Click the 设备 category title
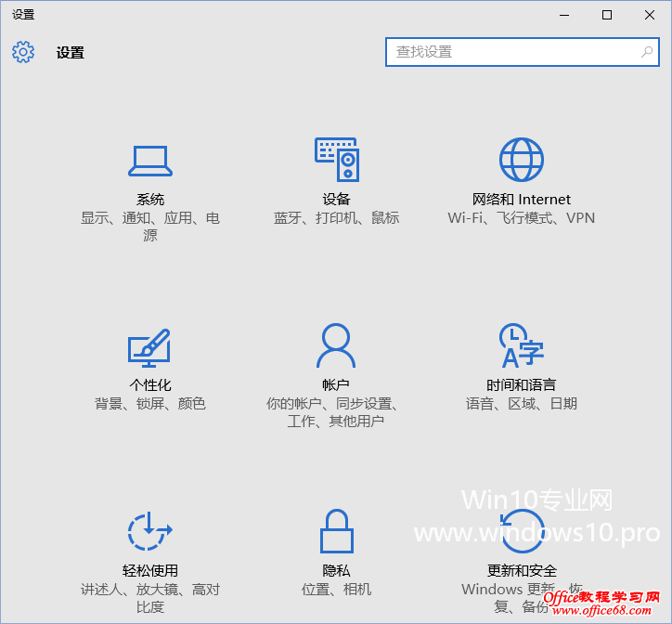This screenshot has width=672, height=624. click(336, 200)
